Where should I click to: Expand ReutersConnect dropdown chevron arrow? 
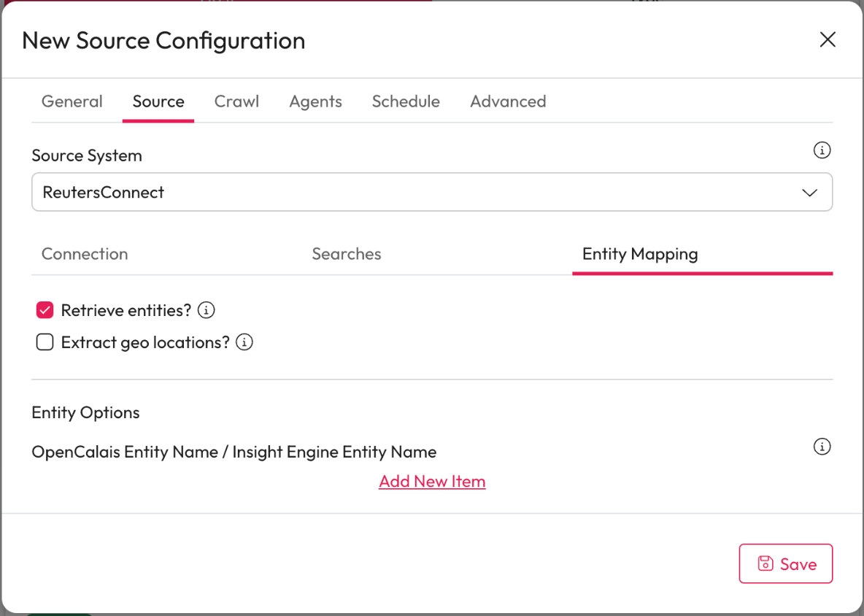coord(809,193)
